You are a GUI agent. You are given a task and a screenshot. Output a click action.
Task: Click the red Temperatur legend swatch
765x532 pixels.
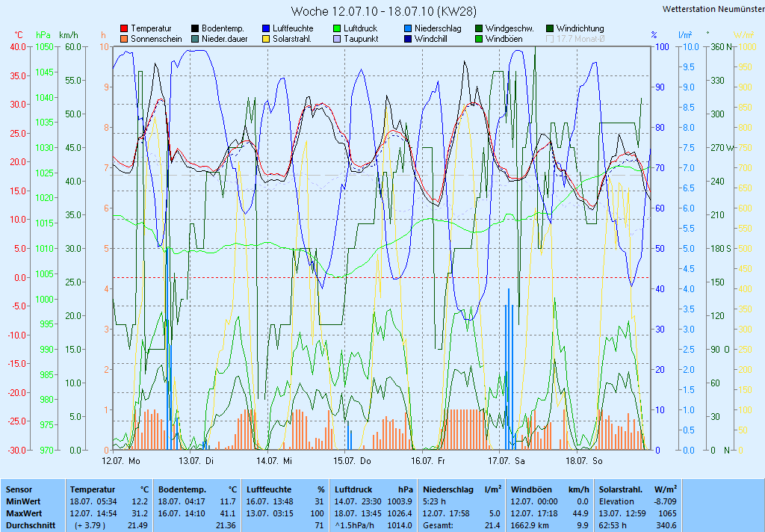[x=124, y=29]
